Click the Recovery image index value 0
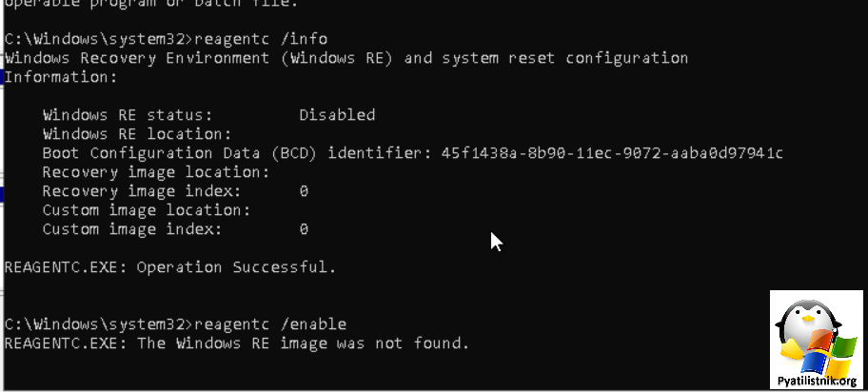 304,191
